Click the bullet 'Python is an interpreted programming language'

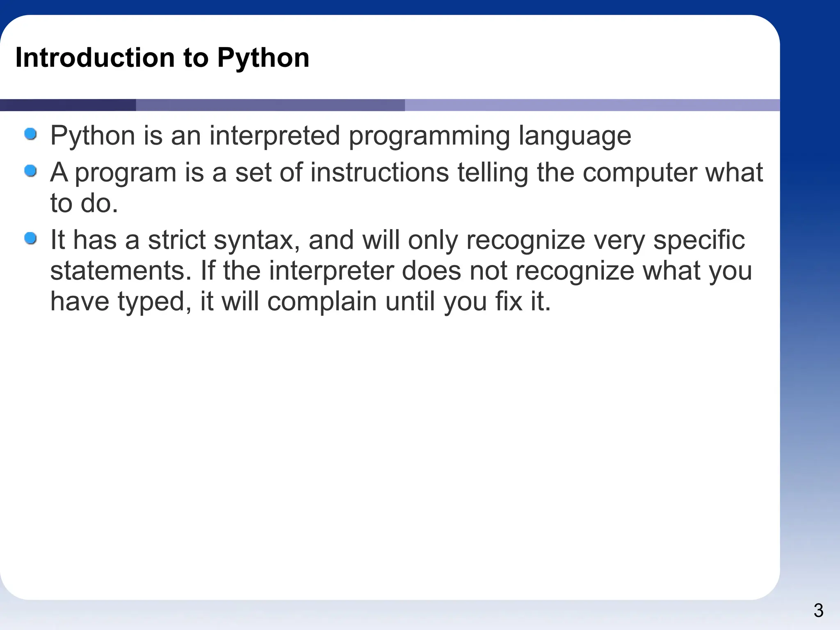(x=340, y=136)
